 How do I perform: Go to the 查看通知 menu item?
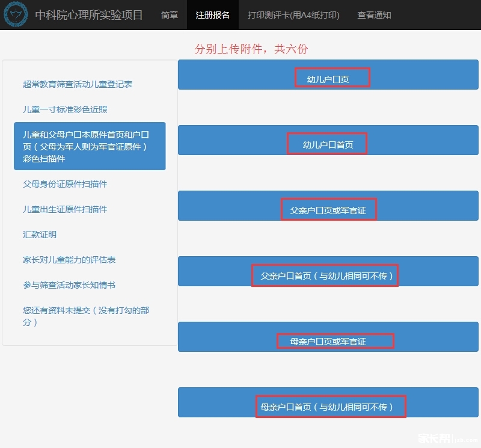coord(374,15)
